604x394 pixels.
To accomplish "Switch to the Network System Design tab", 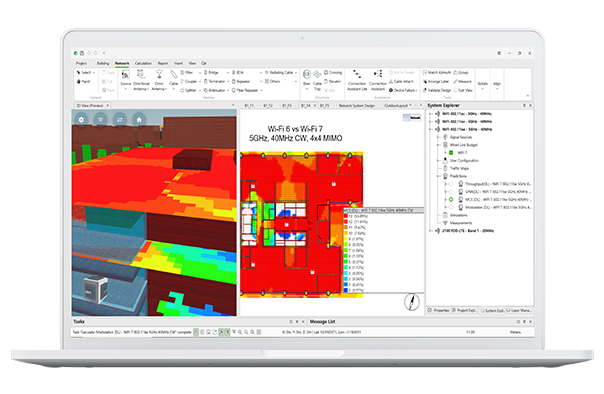I will point(357,106).
